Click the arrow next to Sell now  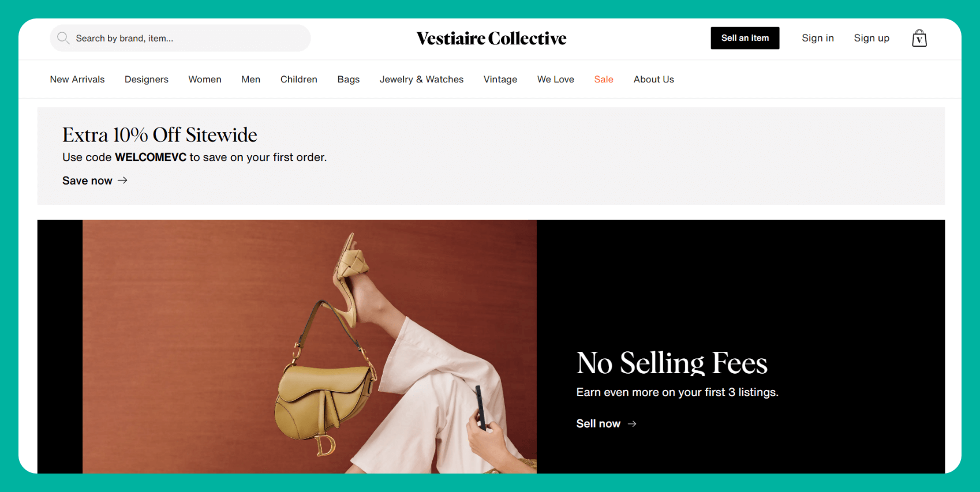coord(632,423)
